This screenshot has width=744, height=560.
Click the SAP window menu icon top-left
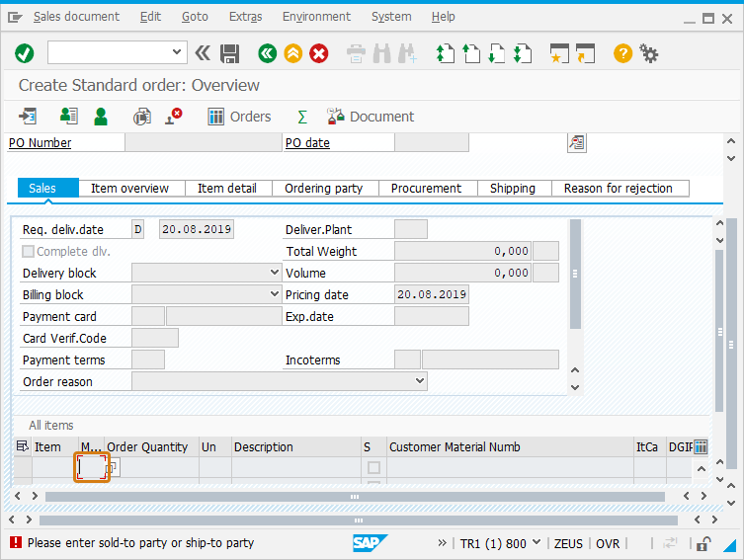[x=15, y=18]
